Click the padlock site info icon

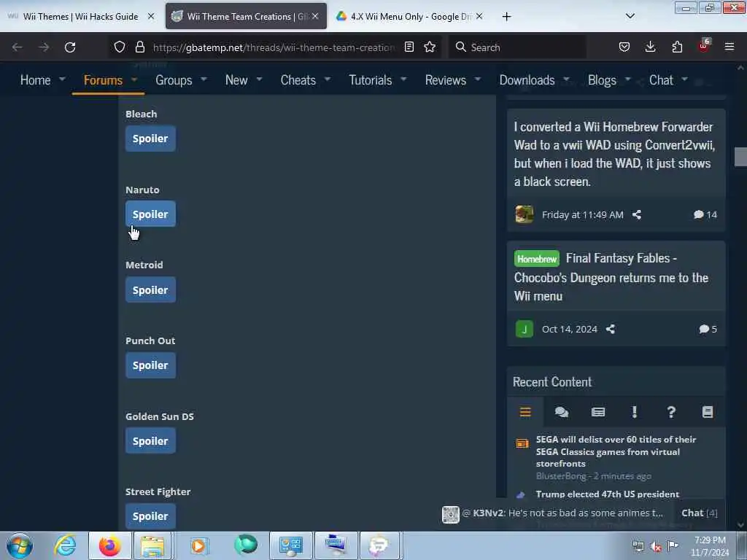pos(139,47)
